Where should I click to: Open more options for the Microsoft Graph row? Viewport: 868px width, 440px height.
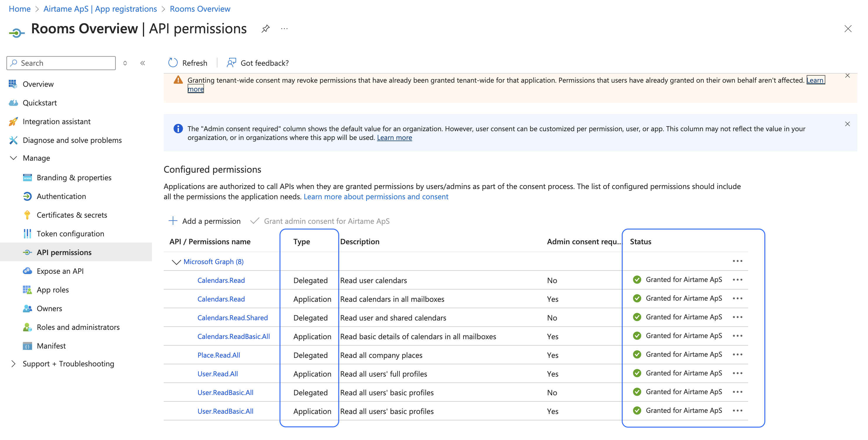(737, 261)
